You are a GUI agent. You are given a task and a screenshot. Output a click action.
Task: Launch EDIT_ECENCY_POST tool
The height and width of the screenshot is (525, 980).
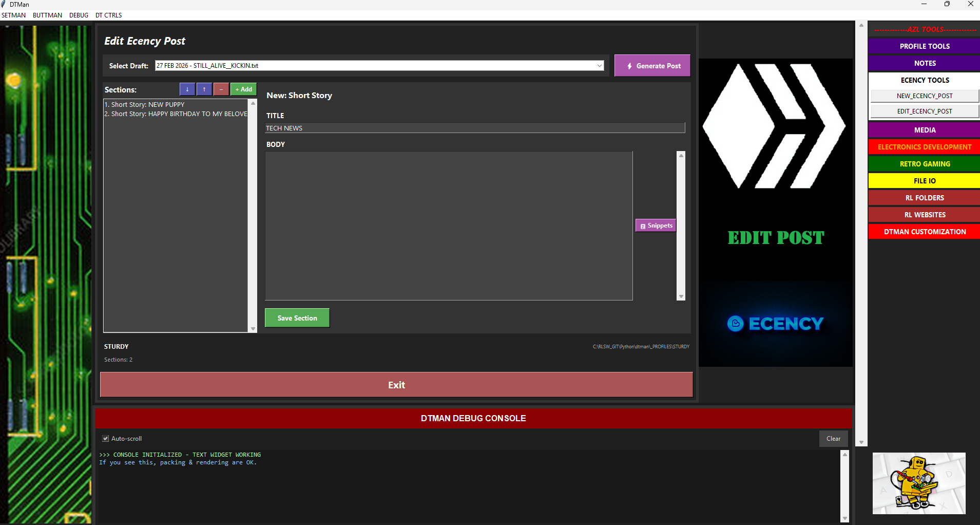point(925,111)
